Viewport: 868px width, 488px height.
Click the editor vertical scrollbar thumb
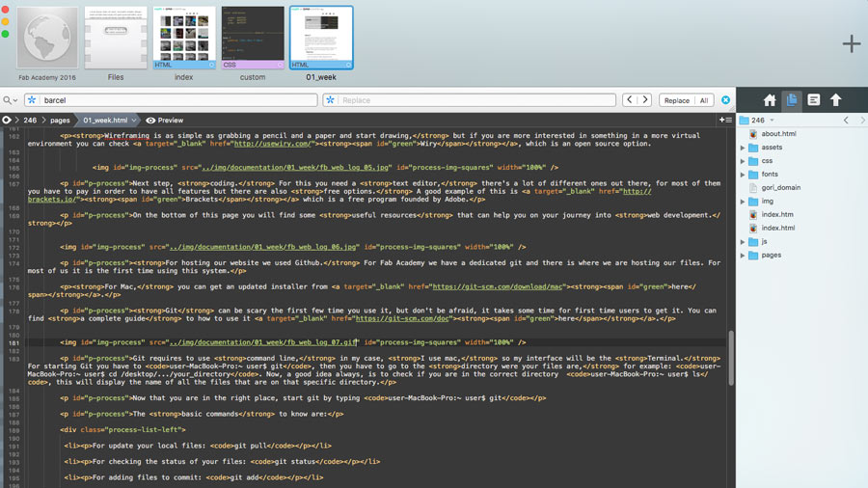pyautogui.click(x=731, y=358)
